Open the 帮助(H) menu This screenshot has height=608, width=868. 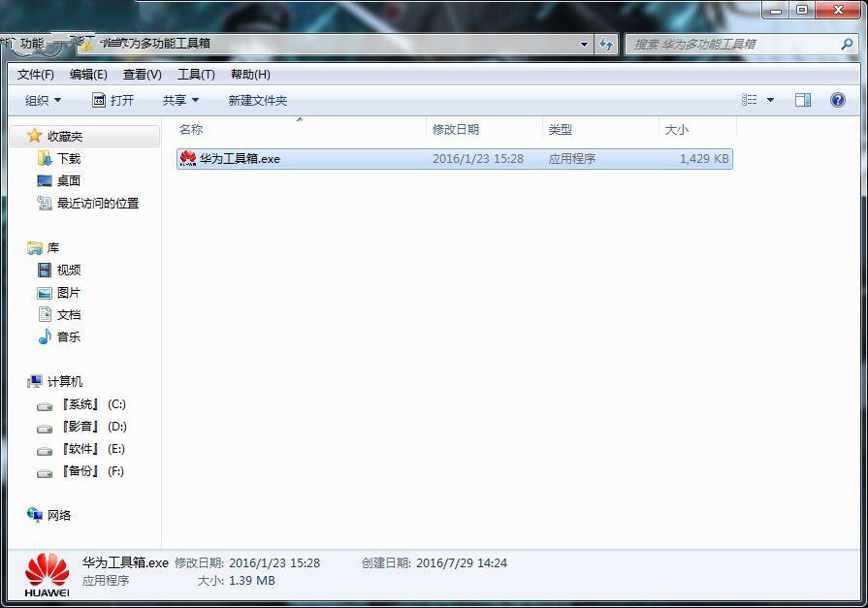tap(250, 75)
